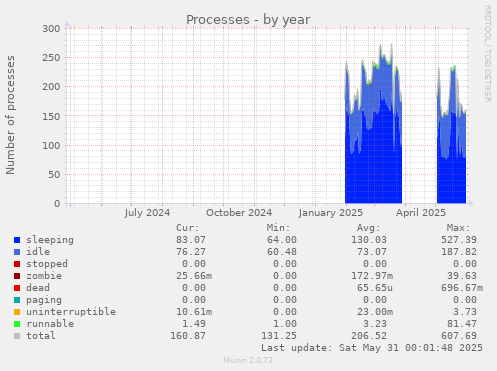Click the stopped legend color swatch
The image size is (497, 371).
coord(17,264)
